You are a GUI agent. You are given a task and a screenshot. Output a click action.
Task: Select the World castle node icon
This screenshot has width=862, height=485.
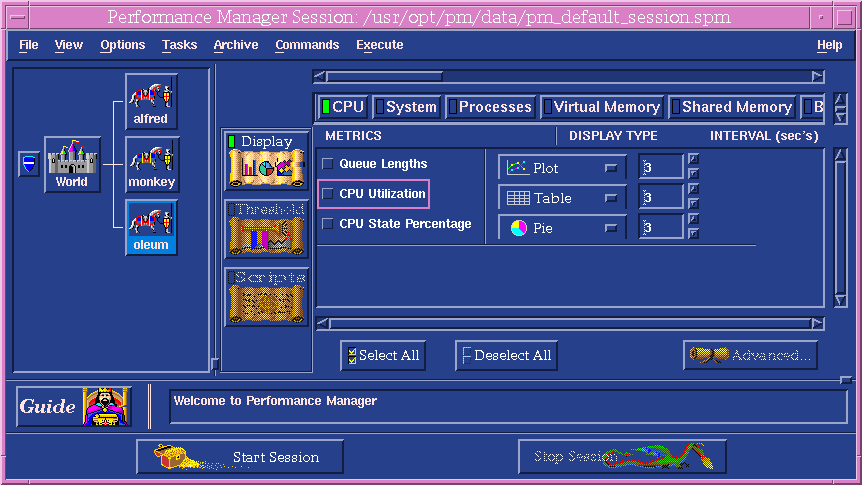point(72,165)
